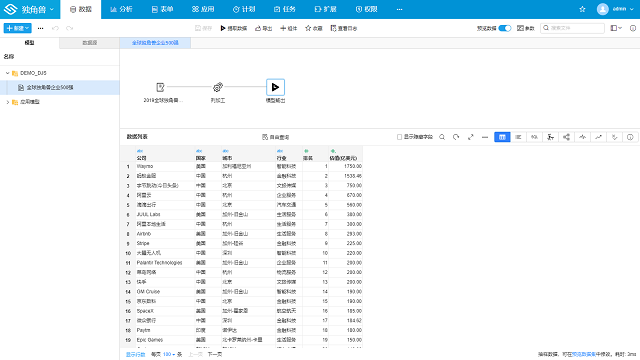The image size is (640, 360).
Task: Click the double-chevron down icon
Action: (614, 137)
